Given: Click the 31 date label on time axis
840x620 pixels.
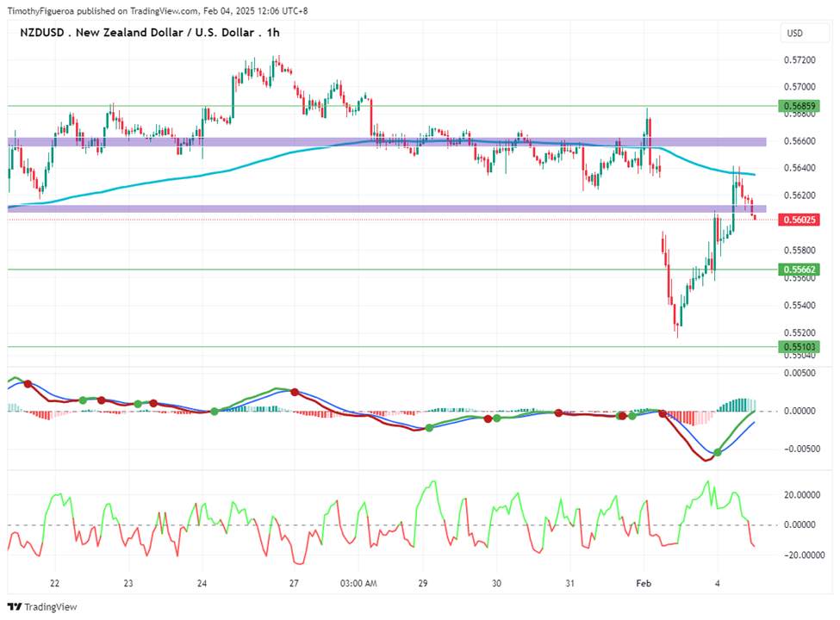Looking at the screenshot, I should 570,584.
